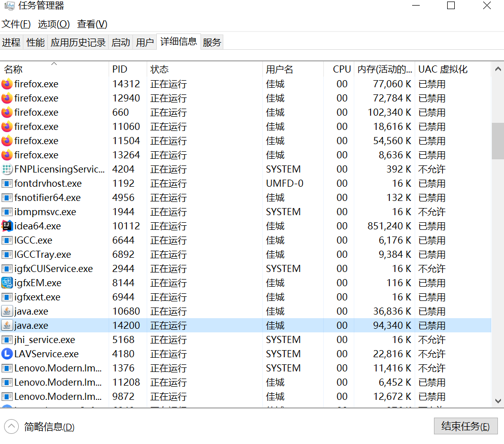Click the fontdrvhost.exe process icon
Viewport: 504px width, 444px height.
(7, 184)
